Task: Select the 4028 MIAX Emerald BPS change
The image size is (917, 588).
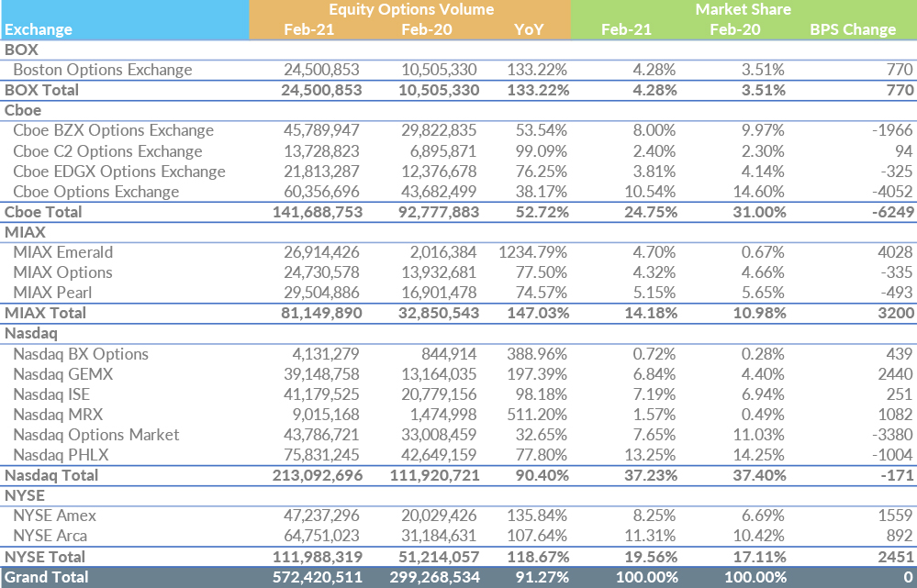Action: pos(895,252)
